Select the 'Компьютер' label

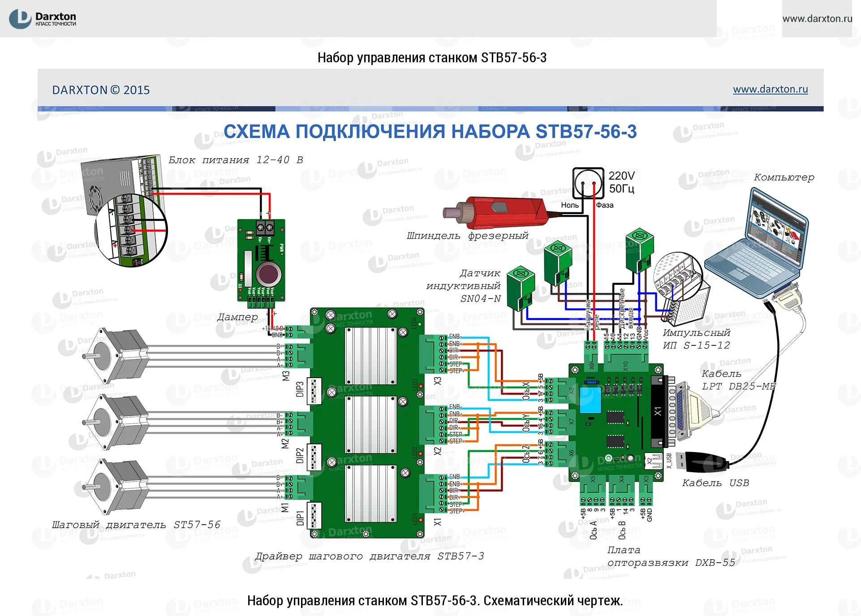784,177
